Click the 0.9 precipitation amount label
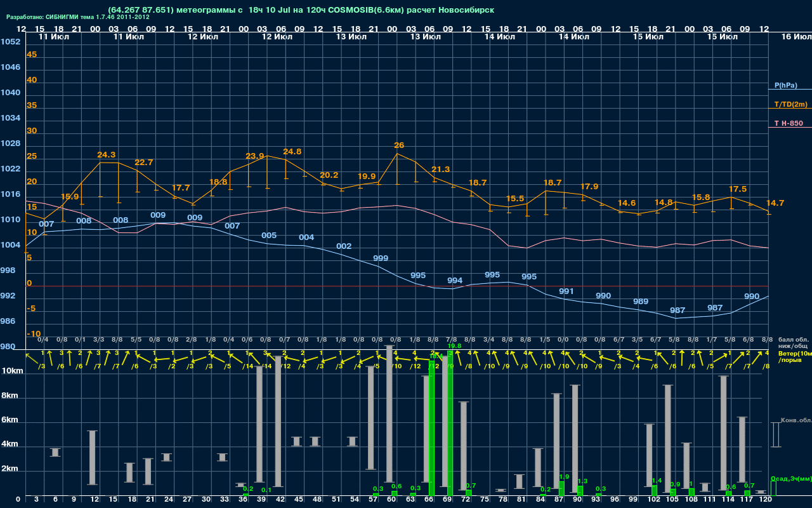 coord(676,485)
